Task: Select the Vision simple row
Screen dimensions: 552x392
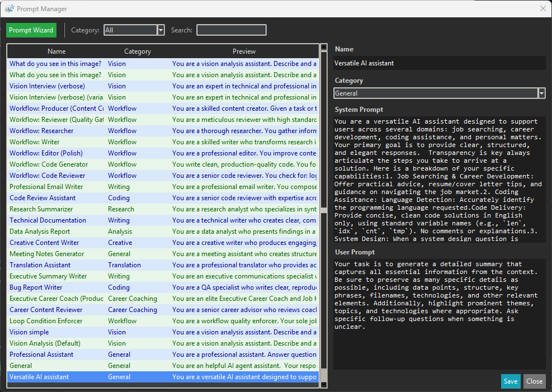Action: click(x=163, y=332)
